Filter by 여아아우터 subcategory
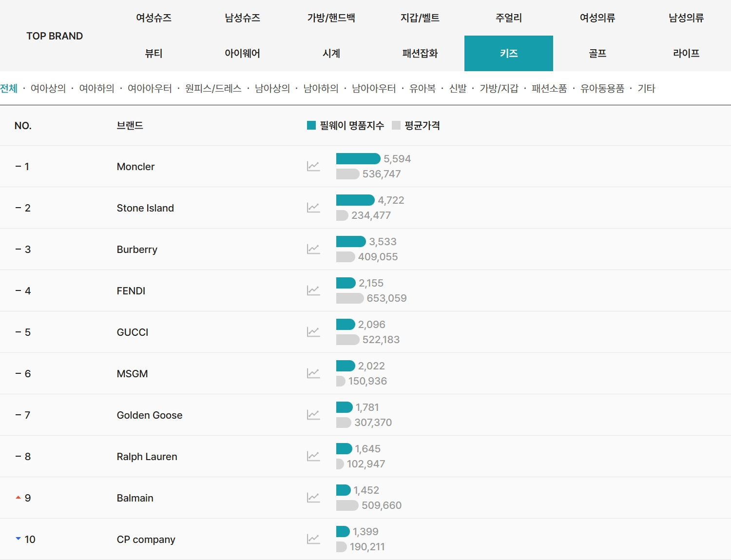731x560 pixels. (x=150, y=88)
